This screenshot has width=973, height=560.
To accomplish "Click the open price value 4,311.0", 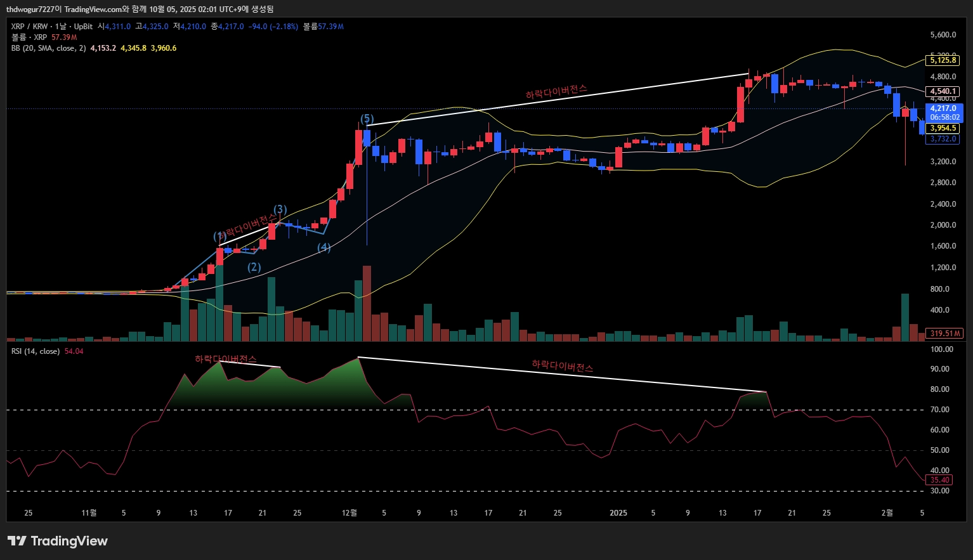I will (x=118, y=27).
